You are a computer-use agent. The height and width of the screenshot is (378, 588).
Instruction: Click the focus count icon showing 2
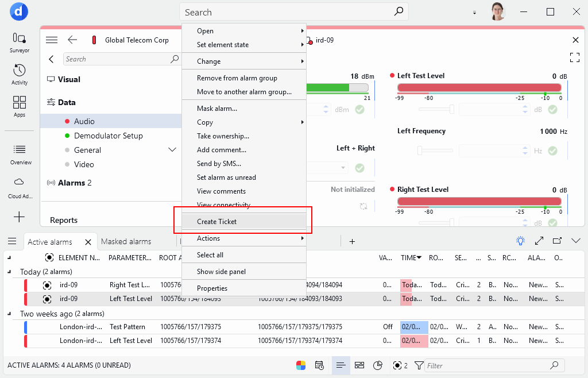point(400,365)
